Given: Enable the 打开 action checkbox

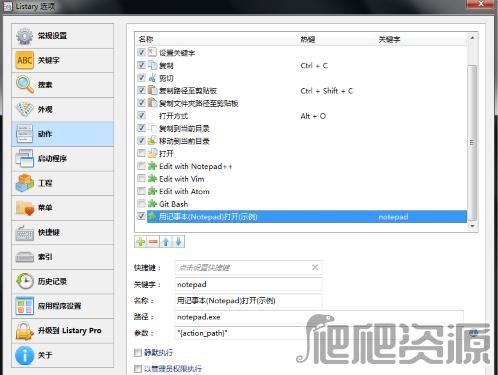Looking at the screenshot, I should tap(141, 153).
